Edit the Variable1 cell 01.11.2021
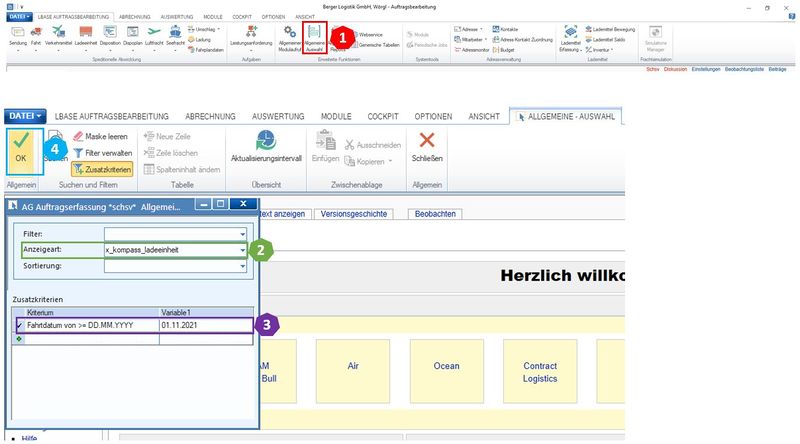The image size is (800, 444). tap(206, 325)
